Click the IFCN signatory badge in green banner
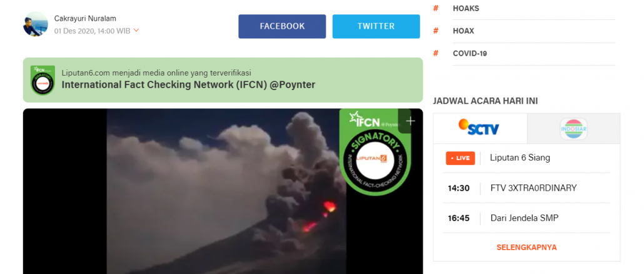 click(43, 80)
